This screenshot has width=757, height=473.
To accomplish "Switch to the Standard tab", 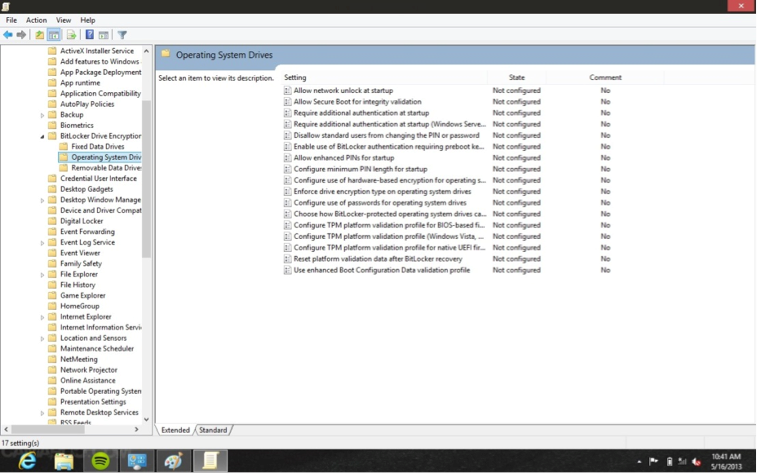I will [x=213, y=430].
